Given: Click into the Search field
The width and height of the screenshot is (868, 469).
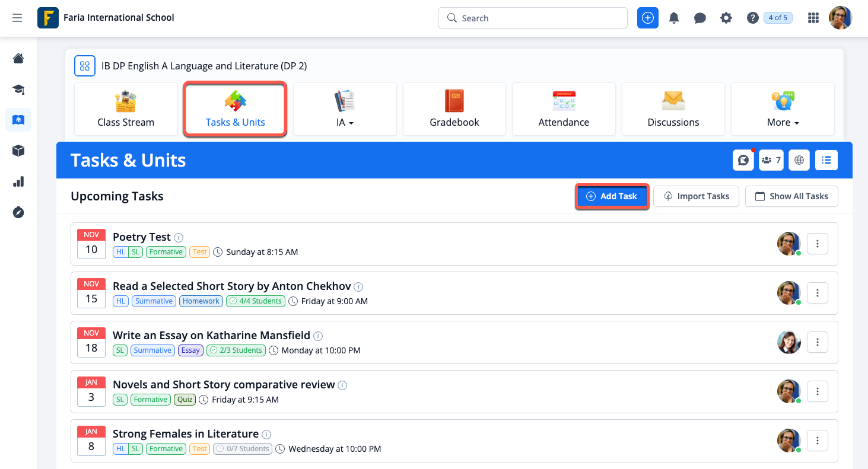Looking at the screenshot, I should click(532, 18).
